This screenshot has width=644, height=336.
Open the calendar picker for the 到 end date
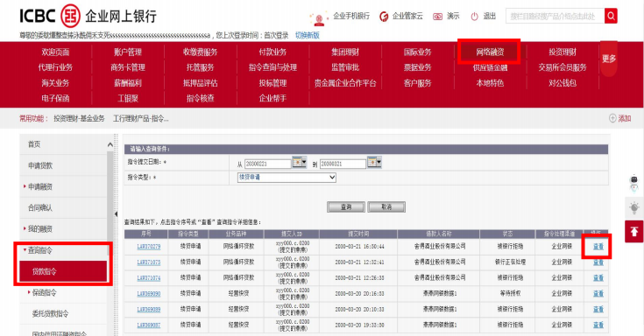click(374, 162)
